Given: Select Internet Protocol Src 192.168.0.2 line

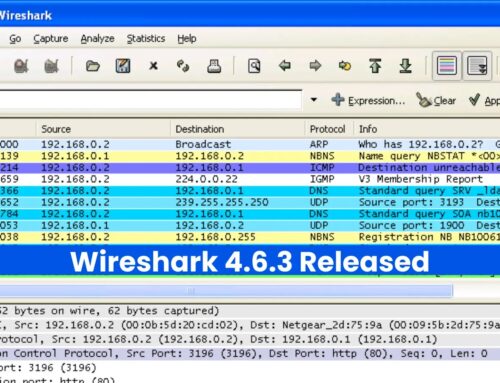Looking at the screenshot, I should (250, 339).
